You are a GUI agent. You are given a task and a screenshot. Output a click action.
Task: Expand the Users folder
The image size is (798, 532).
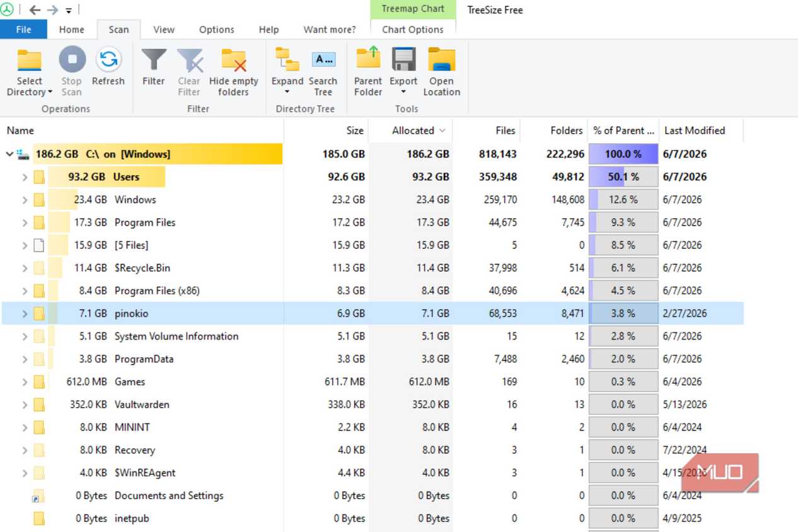click(25, 177)
